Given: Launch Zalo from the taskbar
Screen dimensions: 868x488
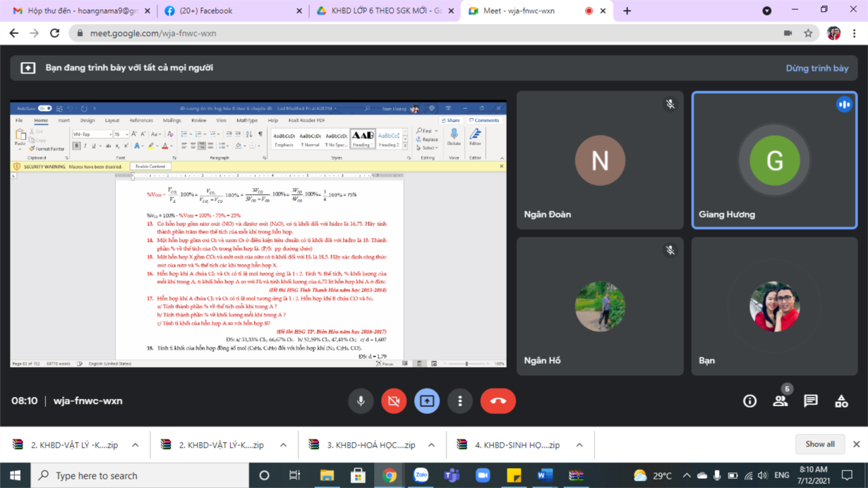Looking at the screenshot, I should pyautogui.click(x=421, y=475).
